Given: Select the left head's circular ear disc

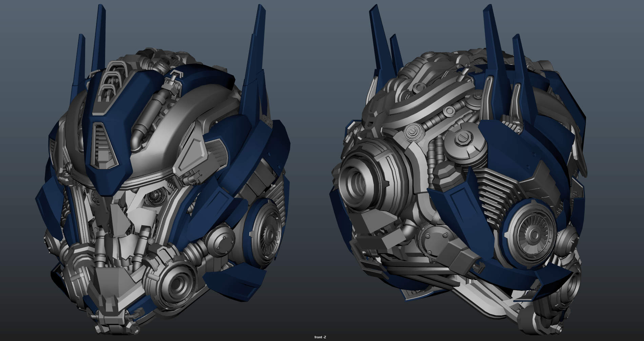Looking at the screenshot, I should click(x=265, y=232).
